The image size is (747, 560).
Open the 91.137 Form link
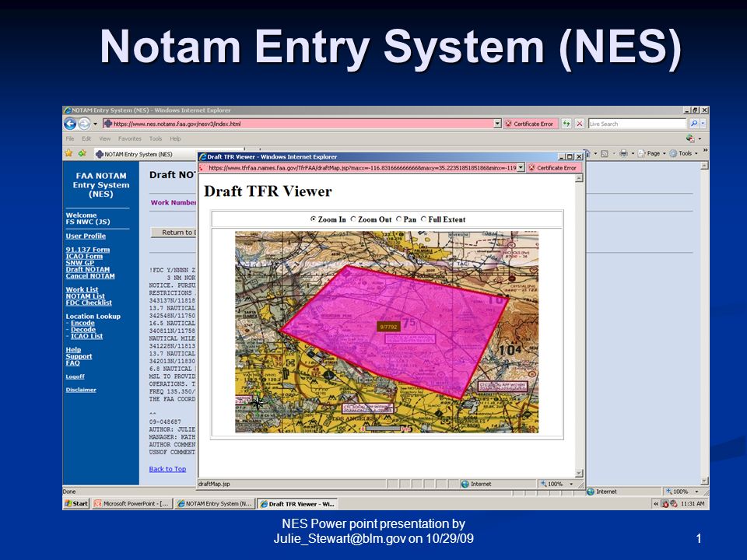coord(88,250)
